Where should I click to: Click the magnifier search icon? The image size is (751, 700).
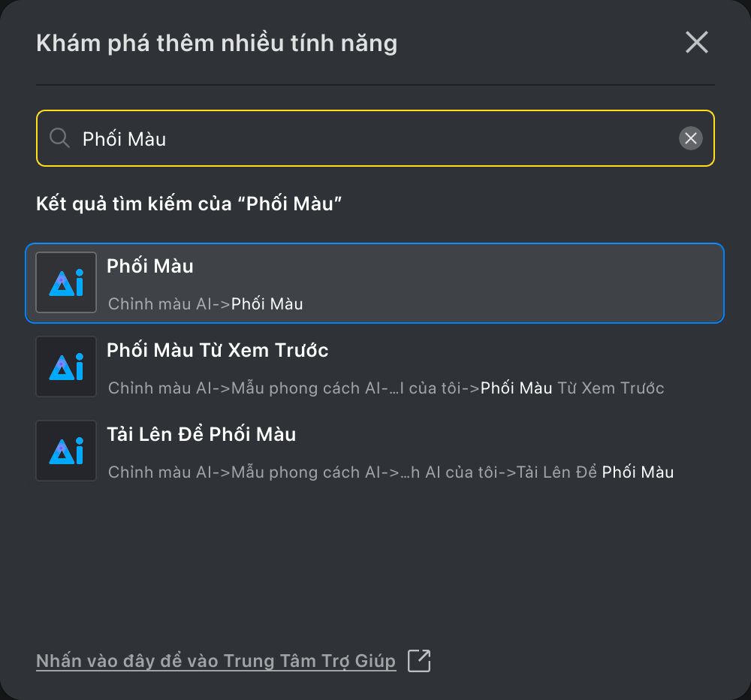(60, 138)
